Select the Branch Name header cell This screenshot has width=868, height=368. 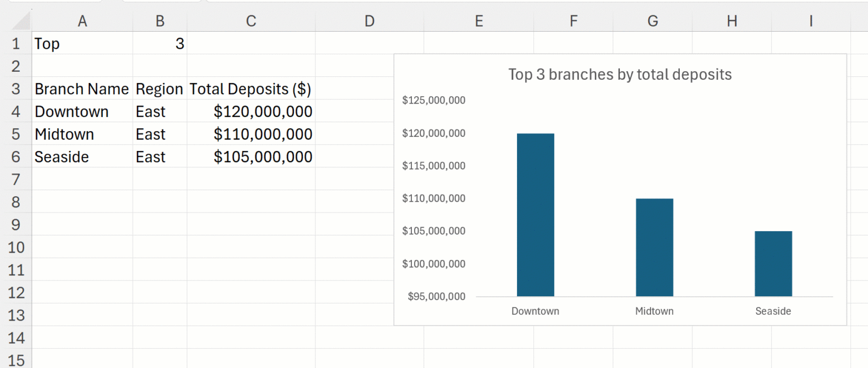[x=83, y=89]
